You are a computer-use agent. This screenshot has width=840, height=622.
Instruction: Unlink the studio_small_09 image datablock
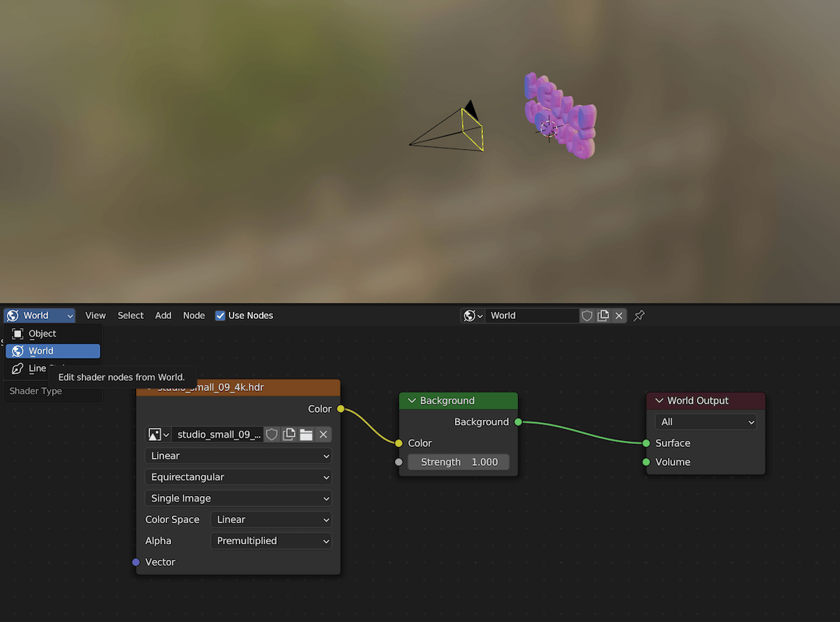[x=324, y=435]
